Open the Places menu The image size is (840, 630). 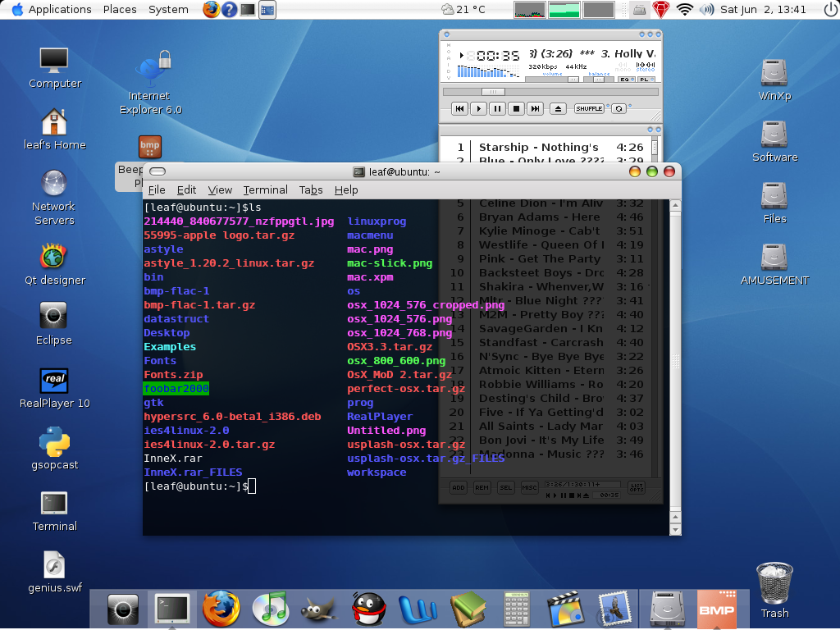pyautogui.click(x=120, y=10)
